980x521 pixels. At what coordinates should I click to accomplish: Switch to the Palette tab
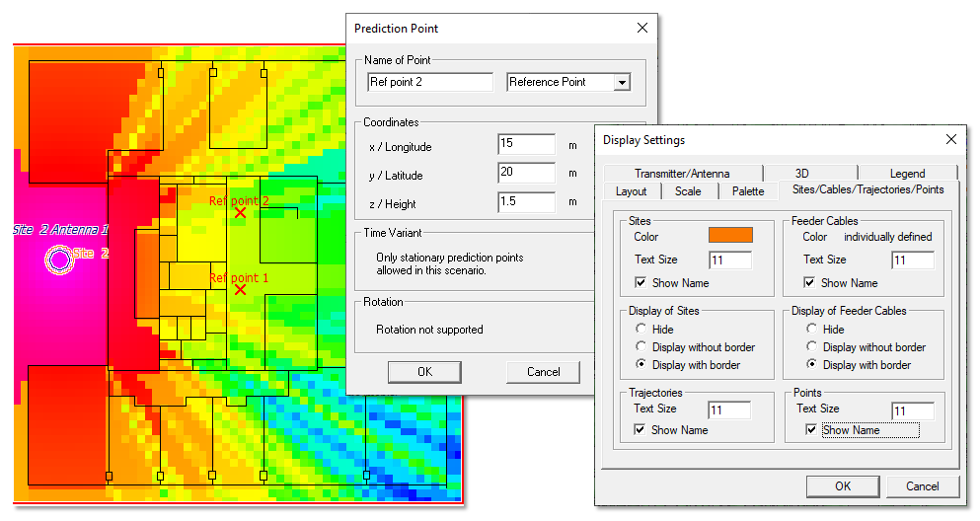coord(747,191)
